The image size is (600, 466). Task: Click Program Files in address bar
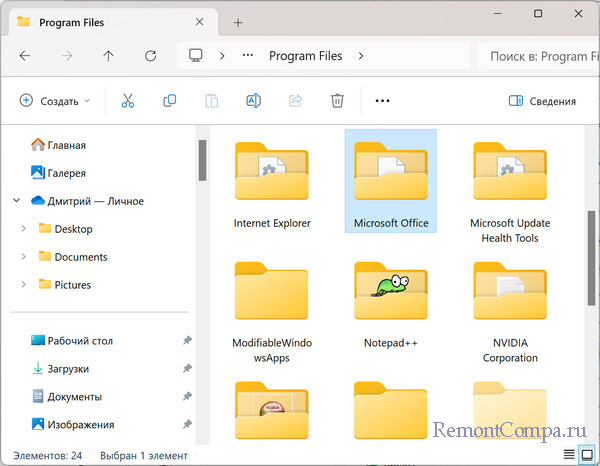[305, 56]
